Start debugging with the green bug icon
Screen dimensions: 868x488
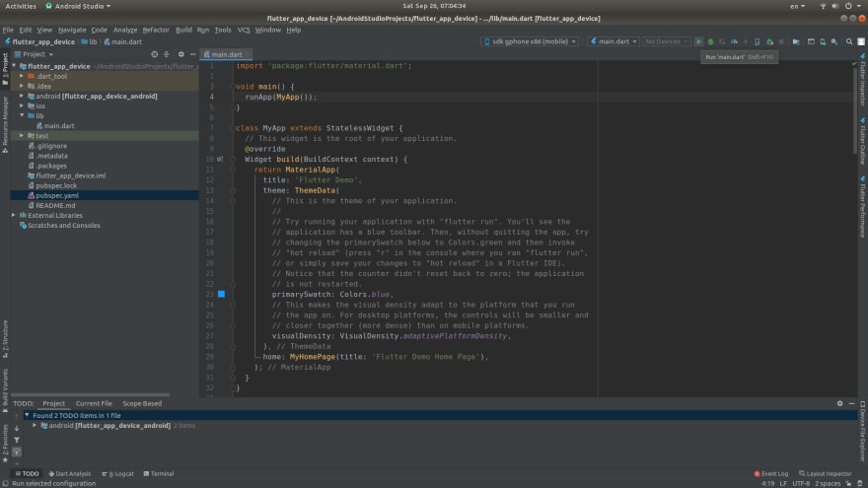(x=711, y=42)
